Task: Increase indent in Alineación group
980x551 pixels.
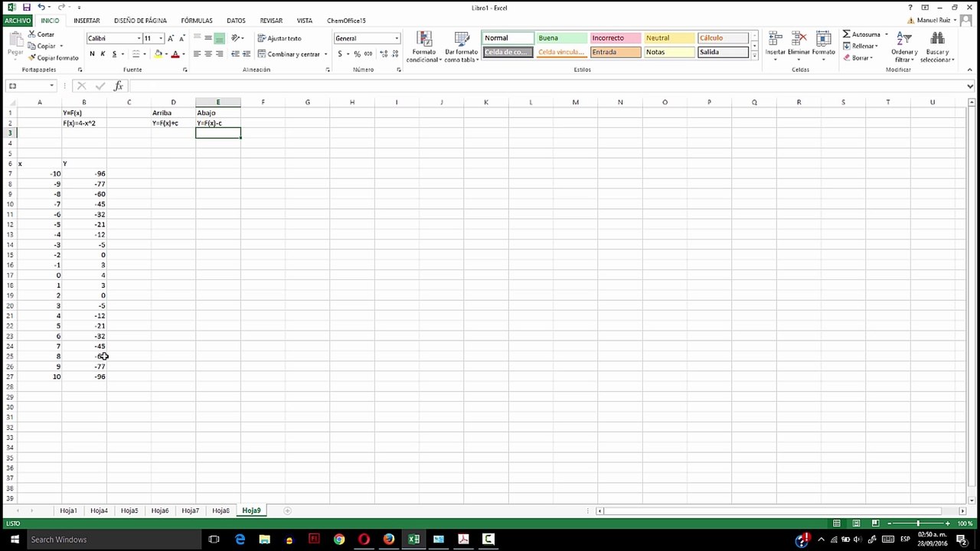Action: (x=247, y=54)
